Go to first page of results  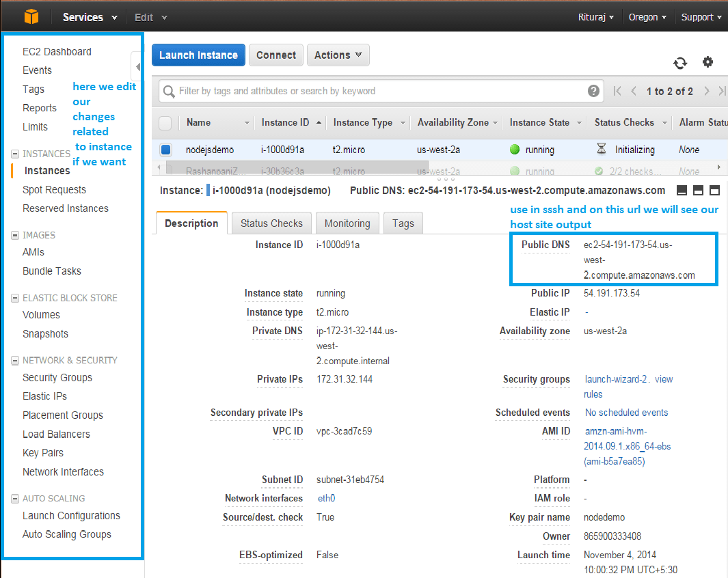tap(617, 91)
